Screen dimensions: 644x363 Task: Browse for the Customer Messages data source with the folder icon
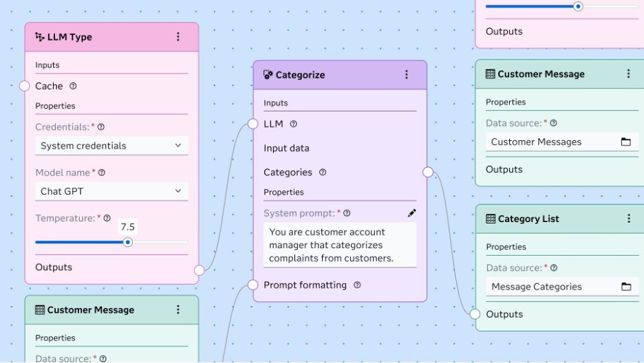[x=626, y=142]
